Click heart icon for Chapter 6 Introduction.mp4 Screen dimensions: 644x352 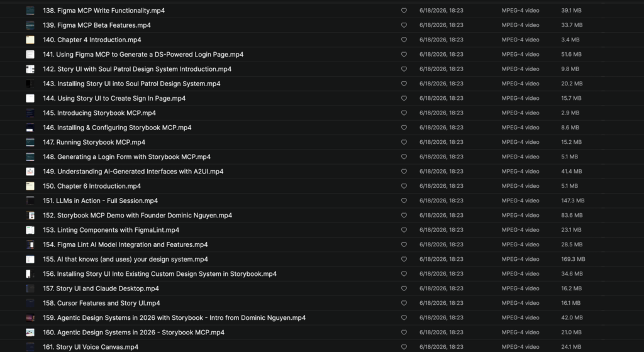[x=404, y=186]
